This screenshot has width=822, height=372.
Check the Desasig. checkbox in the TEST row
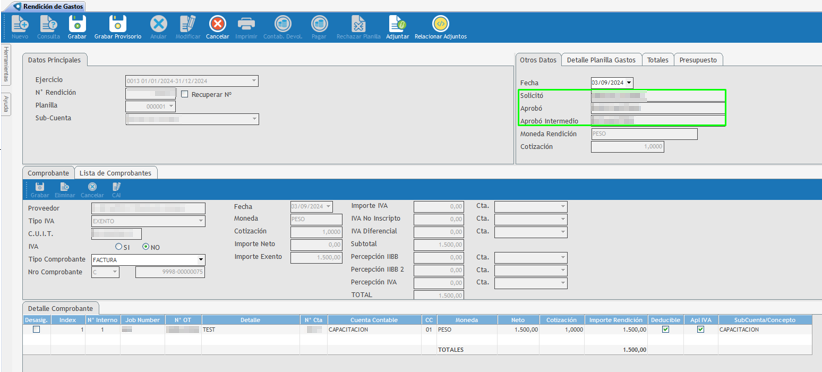tap(36, 330)
